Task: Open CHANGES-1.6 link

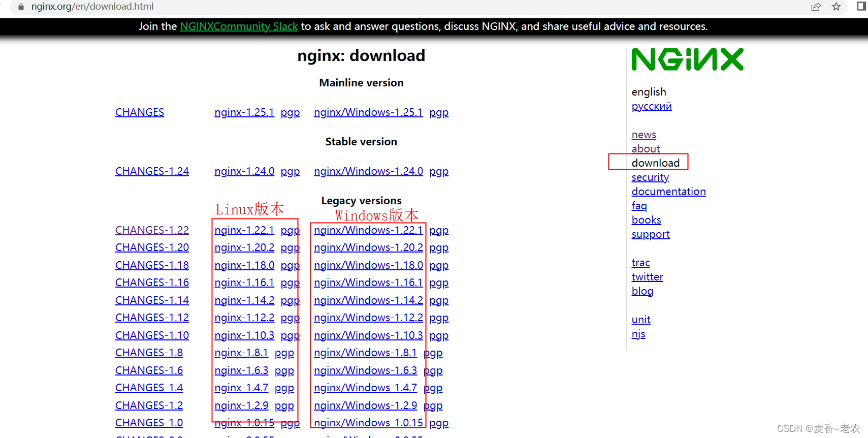Action: tap(149, 370)
